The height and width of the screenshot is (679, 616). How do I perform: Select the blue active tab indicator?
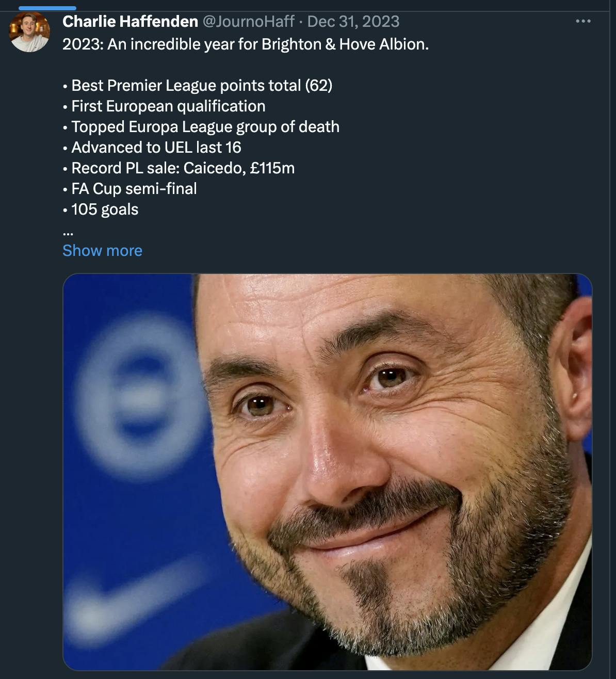click(x=47, y=8)
